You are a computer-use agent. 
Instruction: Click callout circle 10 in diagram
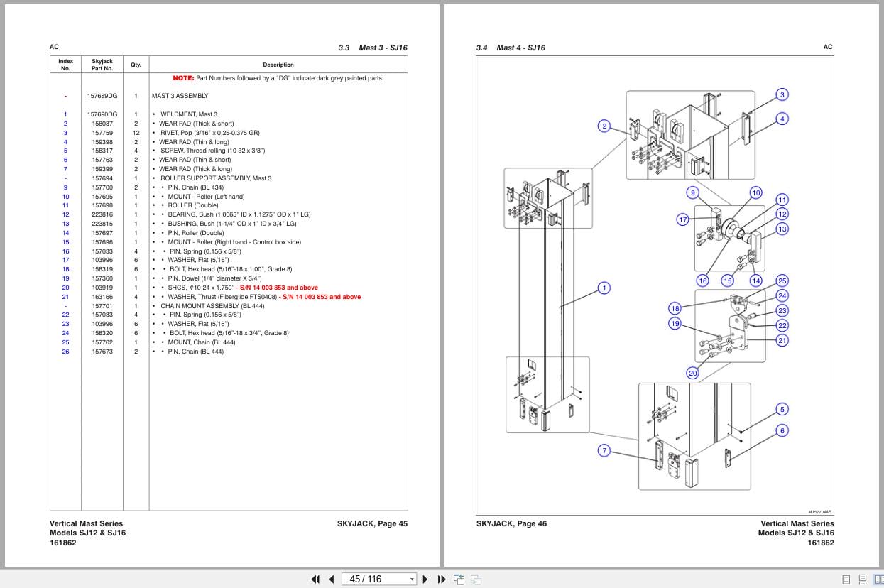tap(755, 192)
